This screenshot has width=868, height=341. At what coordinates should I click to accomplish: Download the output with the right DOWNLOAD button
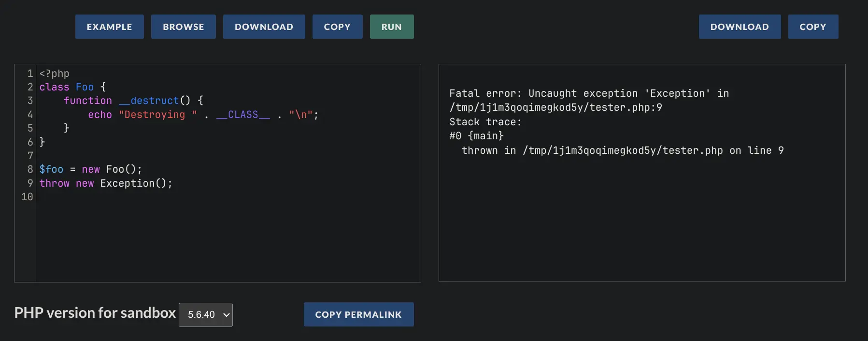tap(739, 27)
